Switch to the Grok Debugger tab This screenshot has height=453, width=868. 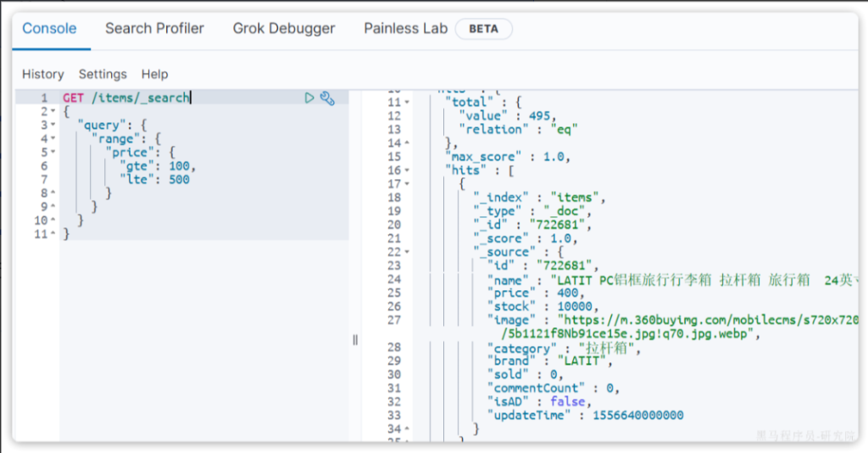[x=284, y=28]
